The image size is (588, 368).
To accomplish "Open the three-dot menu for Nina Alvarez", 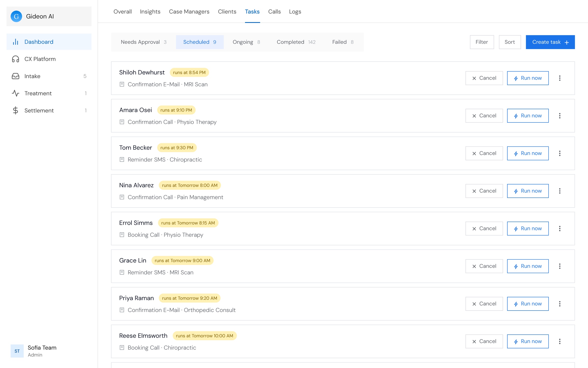I will (560, 191).
